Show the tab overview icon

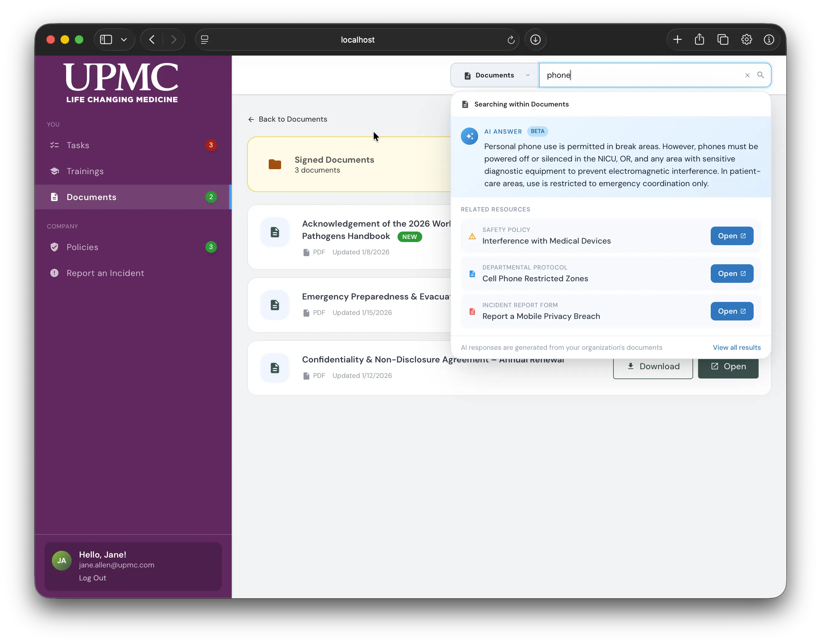point(723,40)
